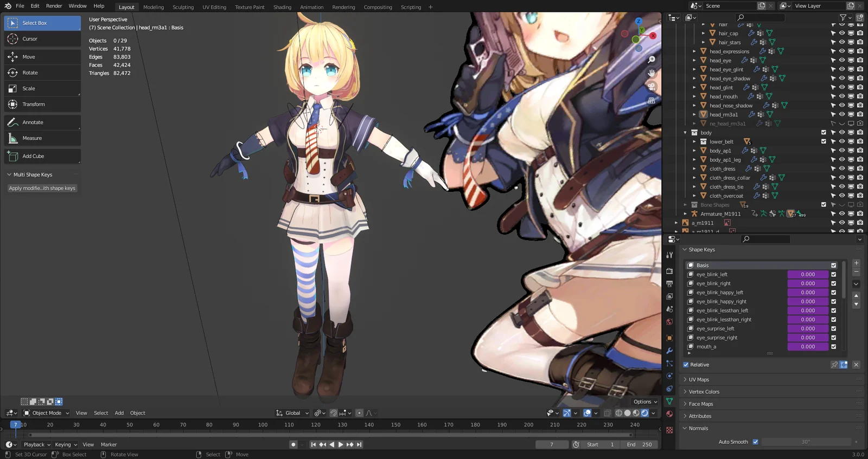The height and width of the screenshot is (459, 868).
Task: Disable Auto Smooth checkbox
Action: [x=755, y=442]
